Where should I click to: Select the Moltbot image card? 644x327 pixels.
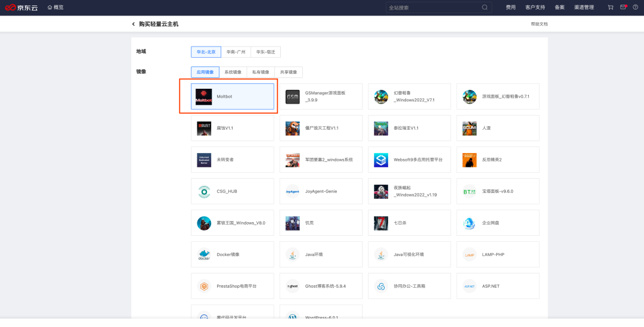(233, 96)
